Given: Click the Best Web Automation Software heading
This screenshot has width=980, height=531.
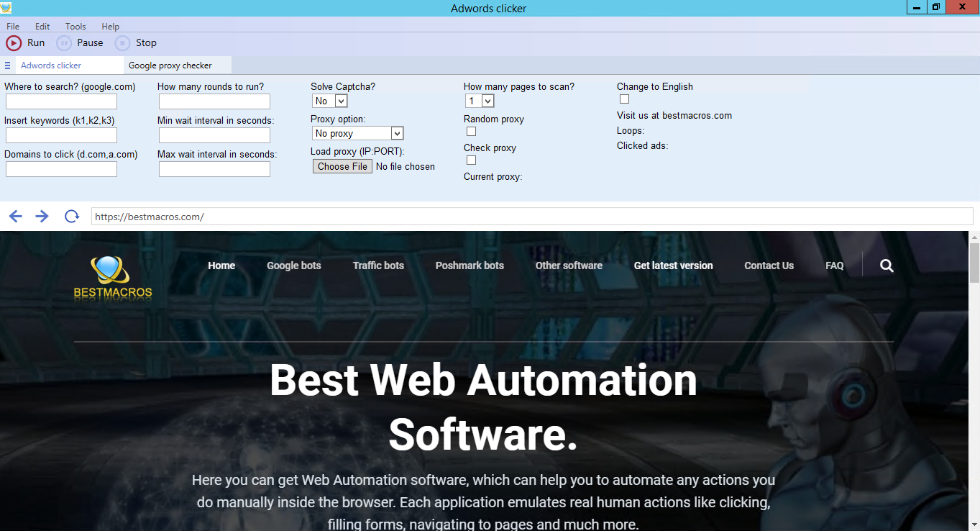Looking at the screenshot, I should 483,407.
